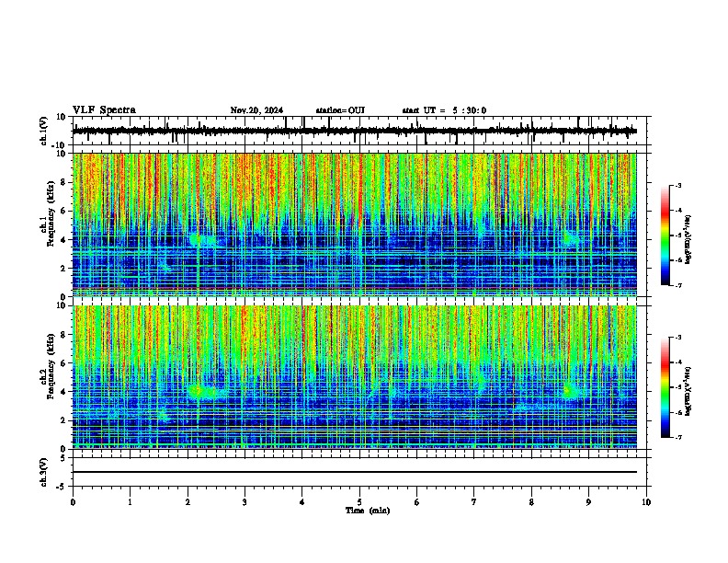Click the ch.1 voltage waveform trace
The width and height of the screenshot is (728, 563).
point(354,131)
